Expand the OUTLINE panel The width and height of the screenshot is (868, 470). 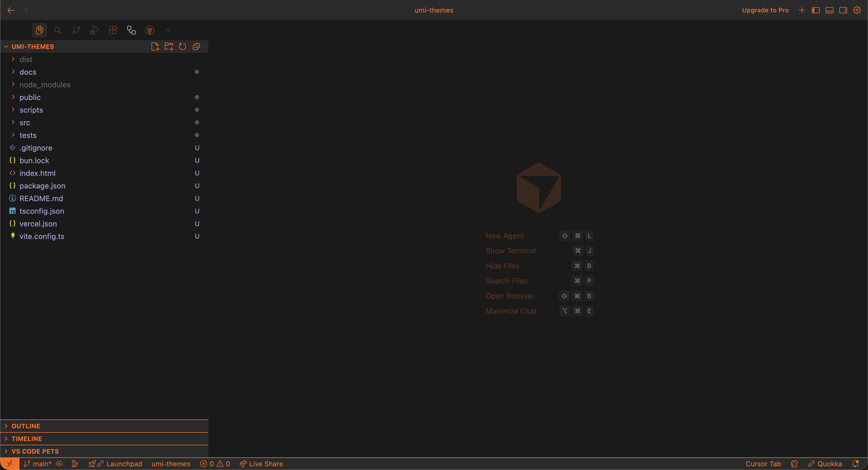click(x=25, y=426)
